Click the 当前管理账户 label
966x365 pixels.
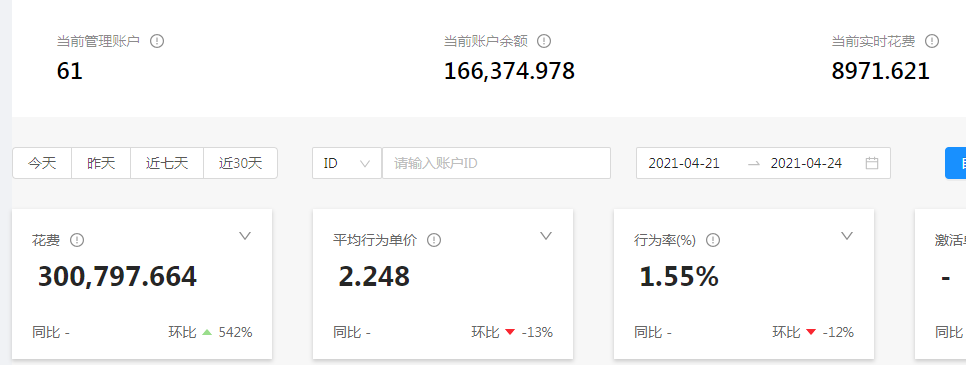(x=99, y=41)
